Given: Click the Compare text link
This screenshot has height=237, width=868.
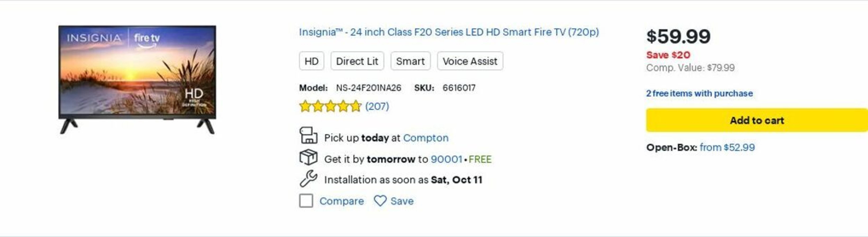Looking at the screenshot, I should 341,201.
